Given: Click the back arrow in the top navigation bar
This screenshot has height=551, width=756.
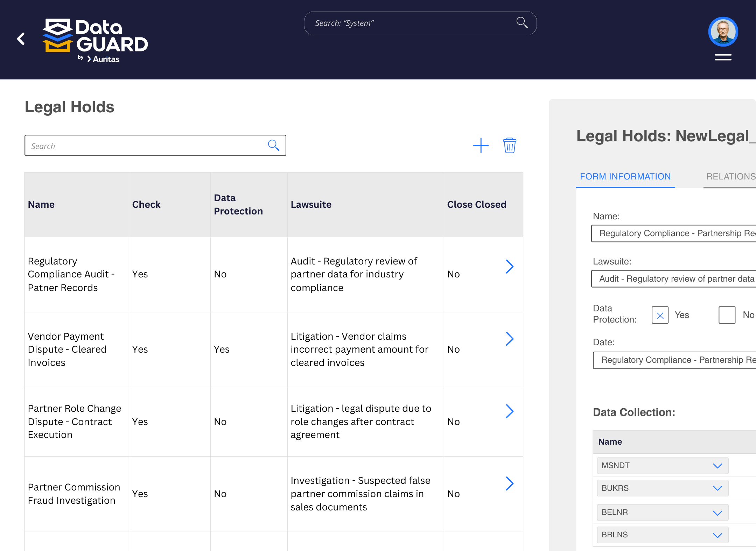Looking at the screenshot, I should (x=21, y=39).
